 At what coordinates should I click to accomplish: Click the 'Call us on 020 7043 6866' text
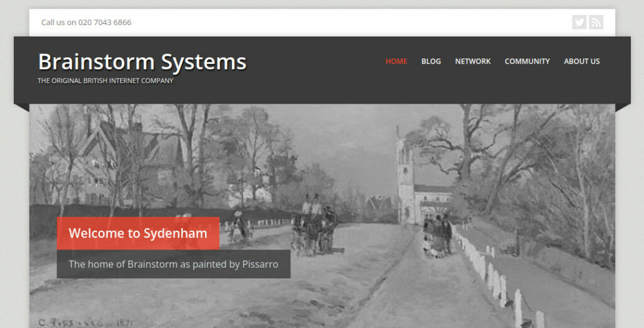point(86,23)
